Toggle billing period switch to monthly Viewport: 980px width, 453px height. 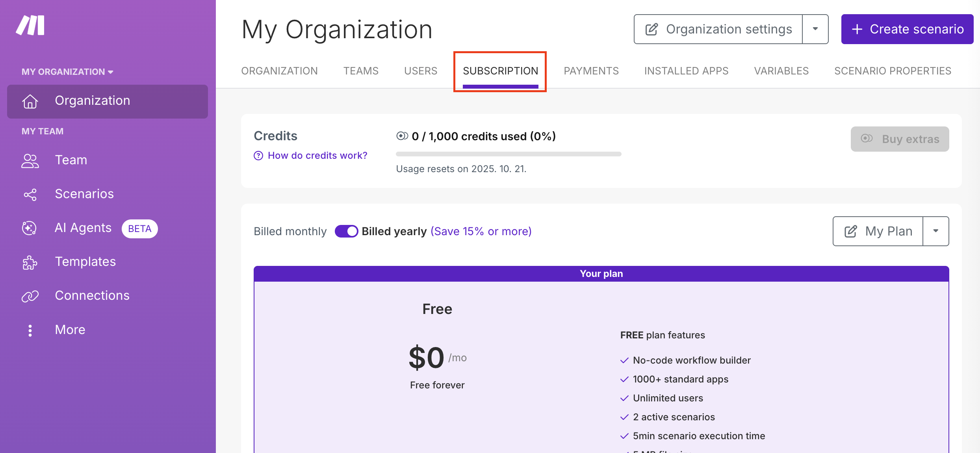[x=346, y=231]
